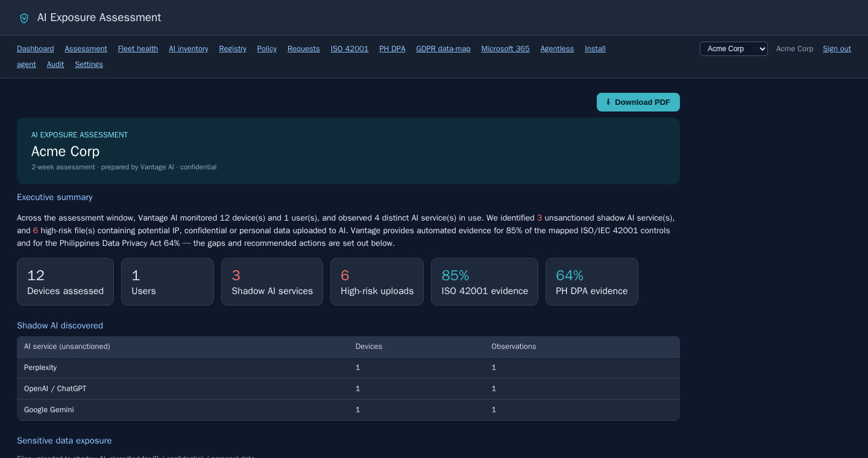
Task: Expand the Acme Corp organization dropdown
Action: (734, 49)
